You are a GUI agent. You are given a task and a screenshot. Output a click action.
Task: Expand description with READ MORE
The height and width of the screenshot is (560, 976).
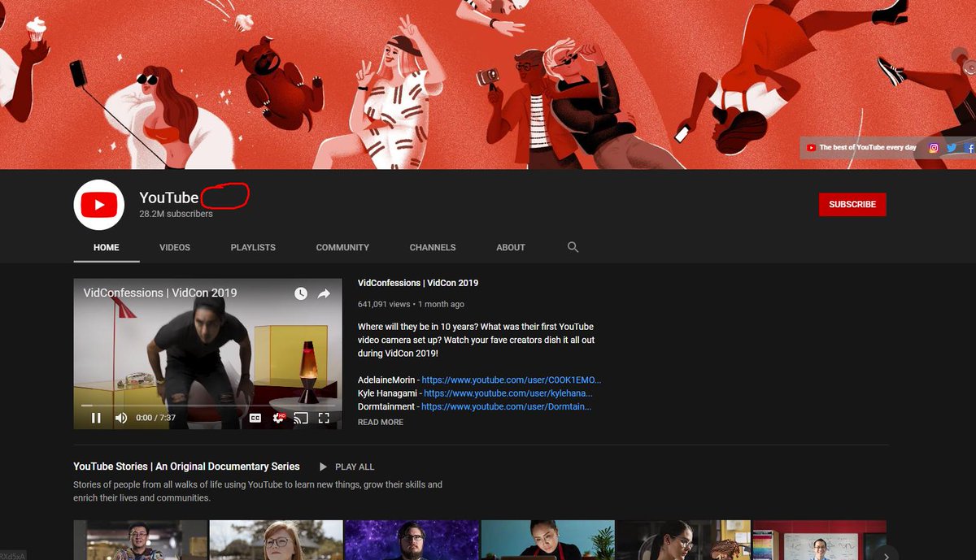381,423
